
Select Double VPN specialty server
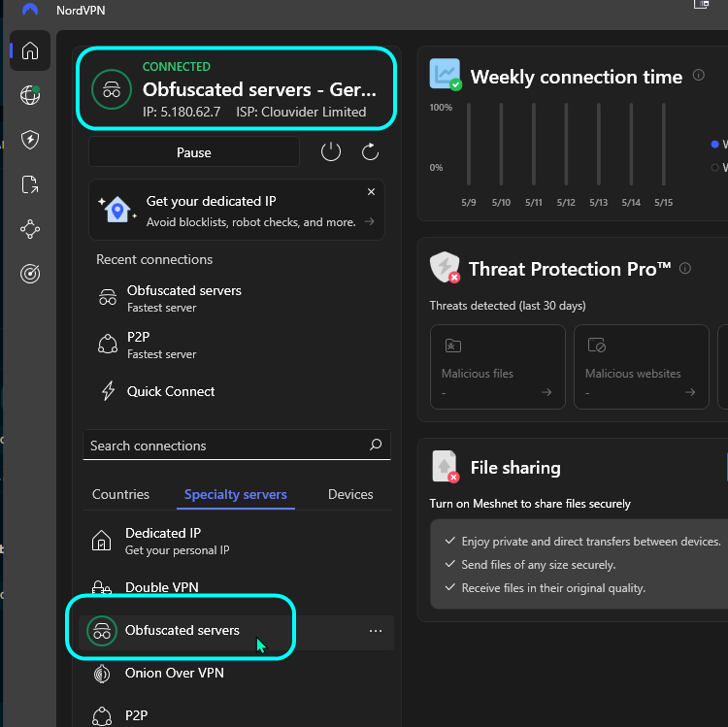click(236, 587)
